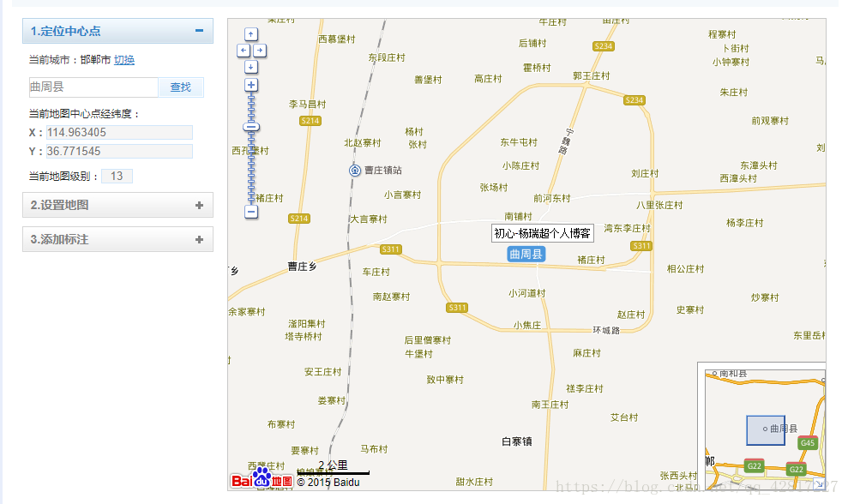Click the blue 曲周县 county marker

[526, 254]
